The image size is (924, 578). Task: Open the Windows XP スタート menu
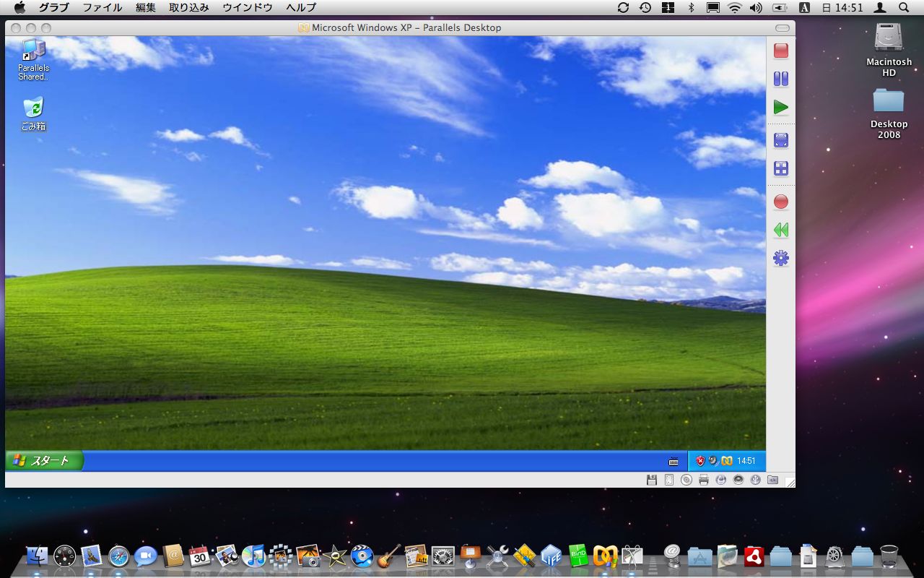pos(44,461)
